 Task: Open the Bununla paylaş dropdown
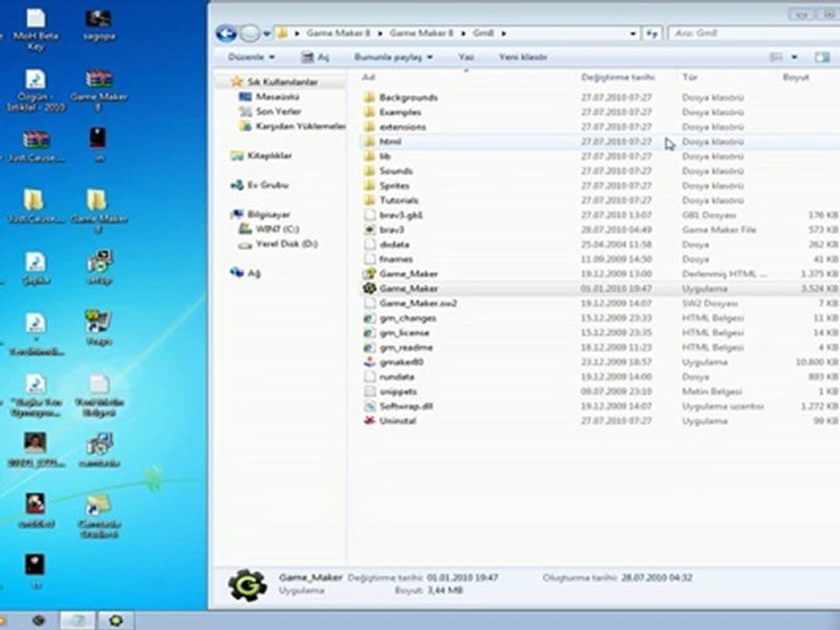[x=393, y=57]
